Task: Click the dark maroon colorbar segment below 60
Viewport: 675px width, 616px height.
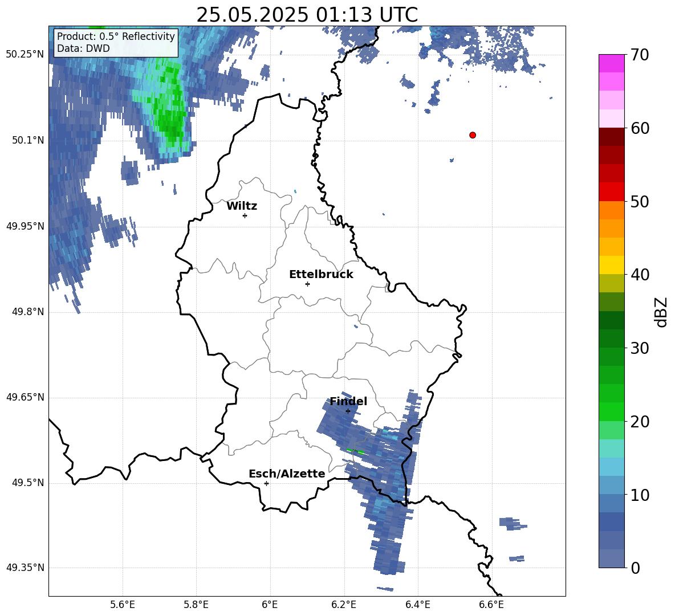Action: point(612,137)
